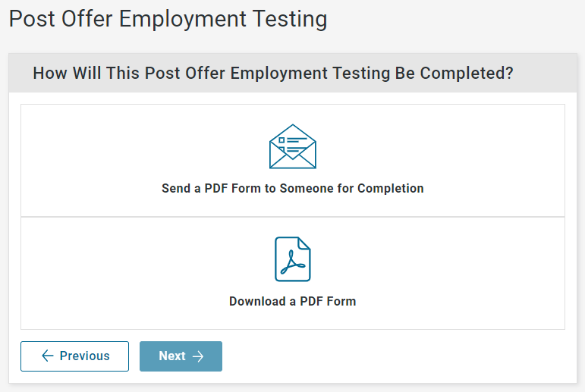This screenshot has width=585, height=392.
Task: Click the Post Offer Employment Testing page title
Action: (168, 19)
